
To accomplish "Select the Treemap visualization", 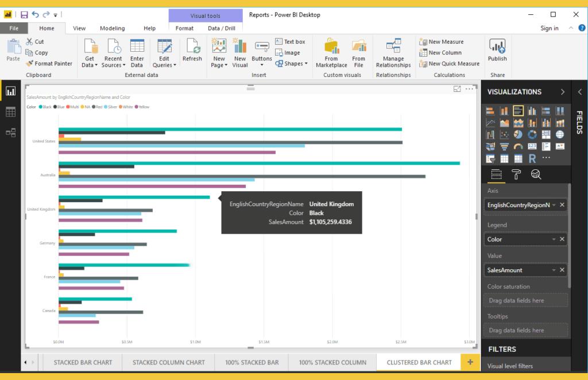I will [547, 134].
